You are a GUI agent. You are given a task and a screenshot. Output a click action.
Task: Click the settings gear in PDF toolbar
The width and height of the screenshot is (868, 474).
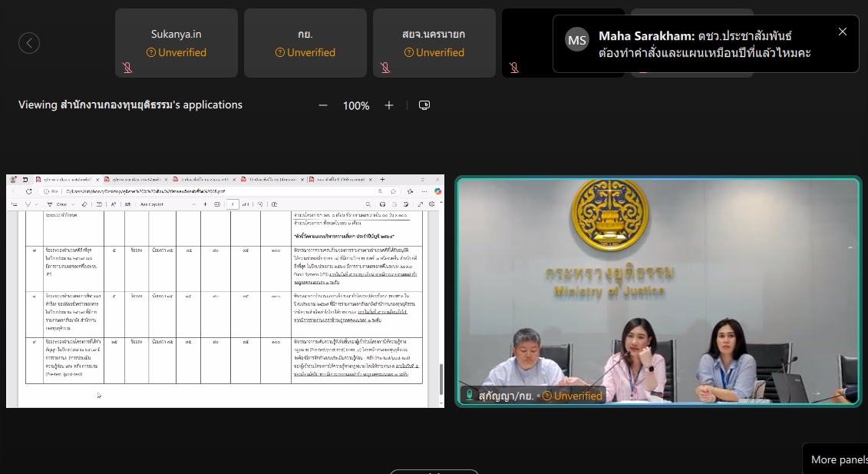(431, 204)
